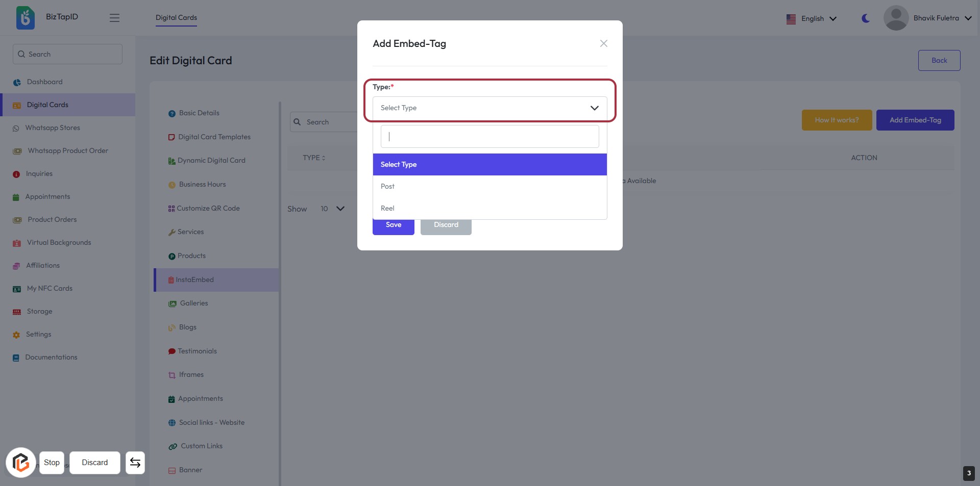
Task: Switch to dark mode moon icon
Action: [865, 18]
